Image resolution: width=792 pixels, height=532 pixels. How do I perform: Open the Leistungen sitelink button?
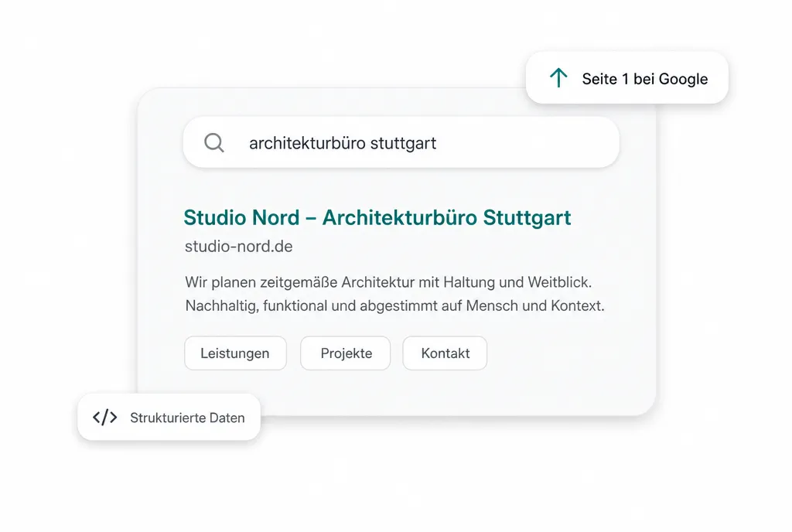pyautogui.click(x=235, y=353)
